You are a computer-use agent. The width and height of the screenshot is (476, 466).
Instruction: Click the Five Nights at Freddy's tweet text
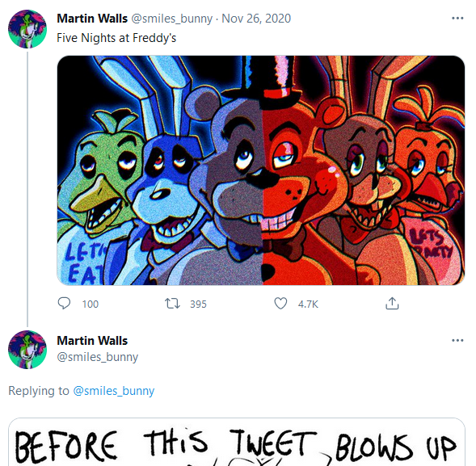[116, 38]
